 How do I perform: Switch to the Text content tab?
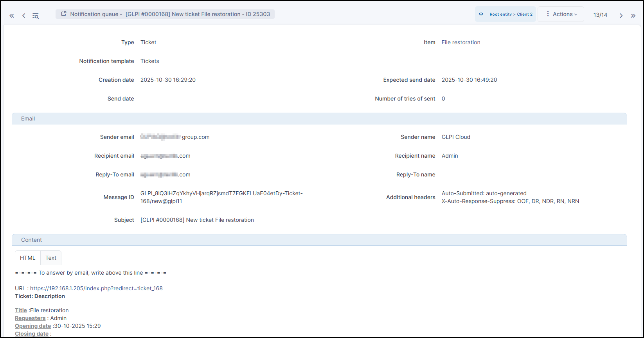[x=51, y=258]
